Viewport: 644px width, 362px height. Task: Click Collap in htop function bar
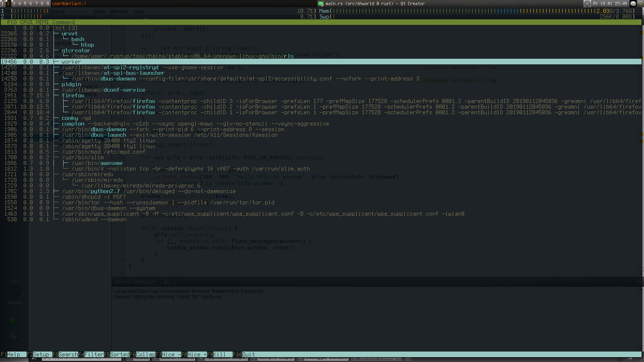[142, 354]
